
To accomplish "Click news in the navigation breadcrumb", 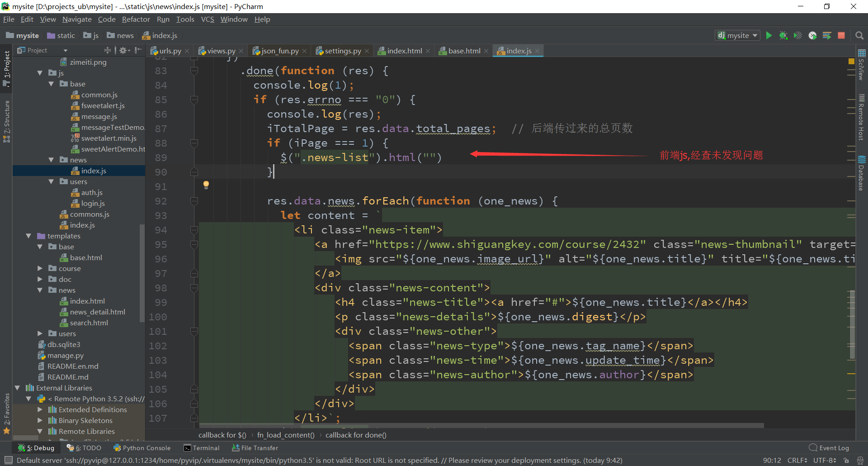I will tap(120, 35).
